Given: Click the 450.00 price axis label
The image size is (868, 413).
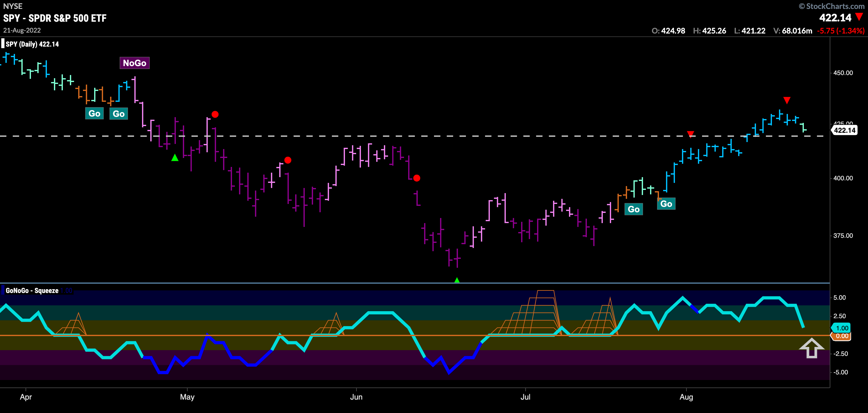Looking at the screenshot, I should click(x=843, y=73).
